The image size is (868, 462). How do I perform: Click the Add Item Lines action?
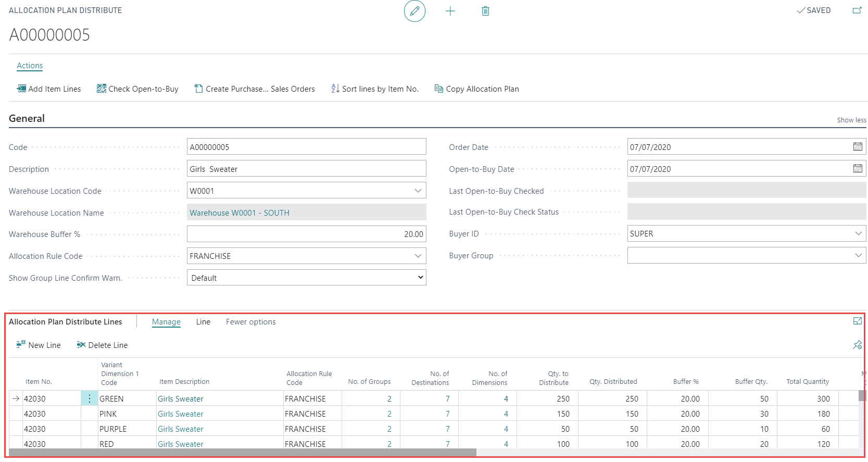(49, 89)
